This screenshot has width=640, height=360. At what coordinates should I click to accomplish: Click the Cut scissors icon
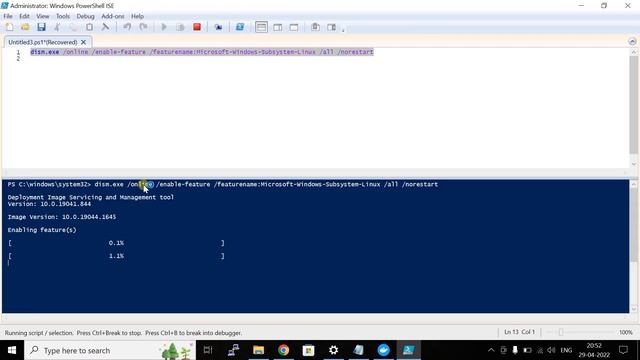click(x=57, y=27)
